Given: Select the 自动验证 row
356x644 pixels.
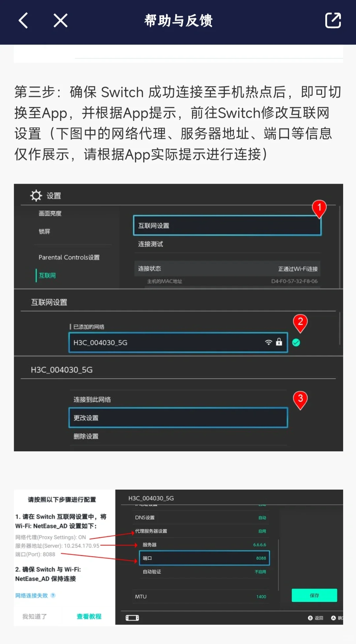Looking at the screenshot, I should click(205, 572).
